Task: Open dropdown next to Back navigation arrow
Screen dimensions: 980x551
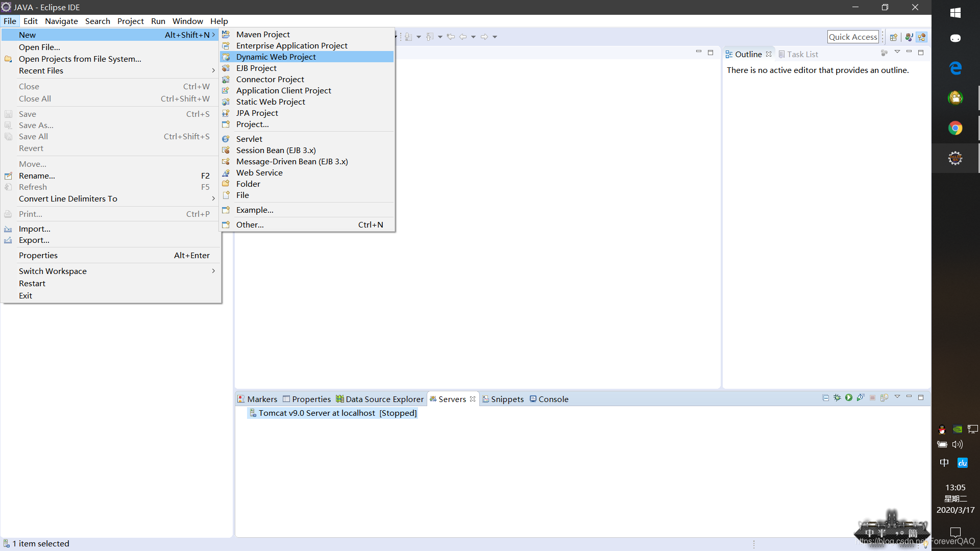Action: pyautogui.click(x=473, y=37)
